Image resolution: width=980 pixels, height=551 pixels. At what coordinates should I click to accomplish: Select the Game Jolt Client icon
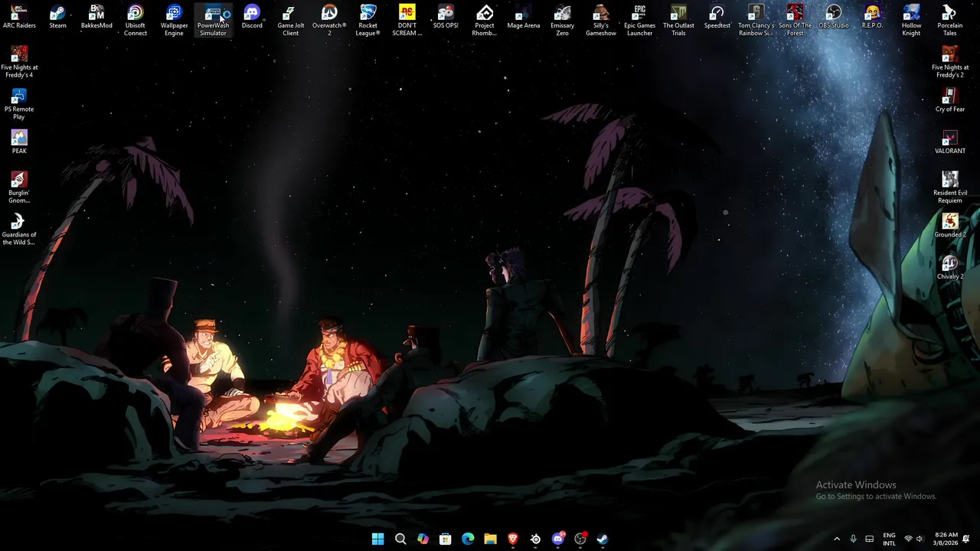pyautogui.click(x=291, y=21)
